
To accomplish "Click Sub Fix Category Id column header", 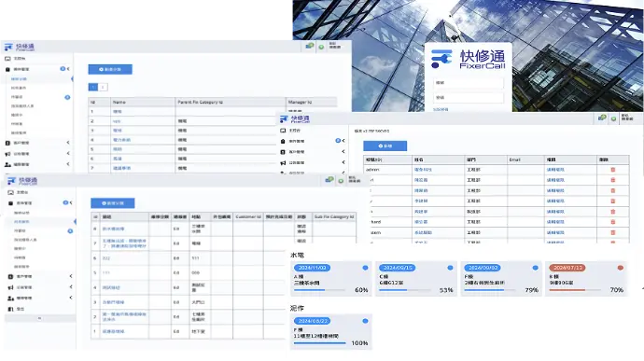I will 334,216.
